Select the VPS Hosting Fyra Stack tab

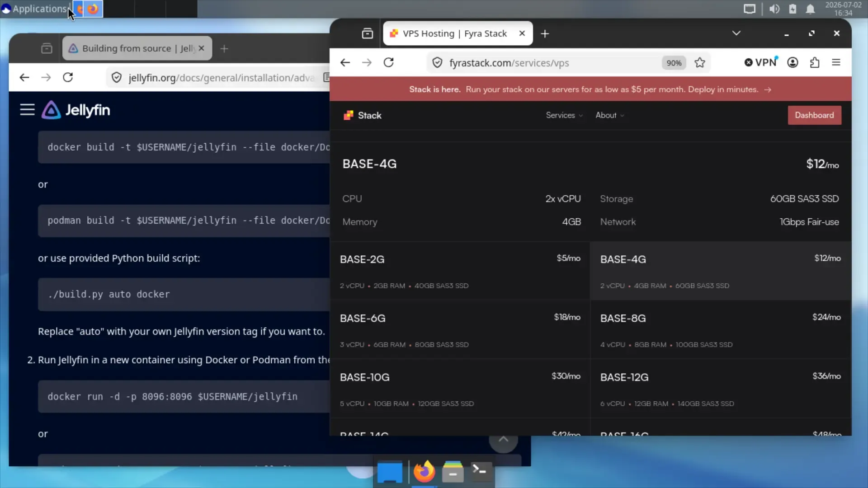pos(458,33)
